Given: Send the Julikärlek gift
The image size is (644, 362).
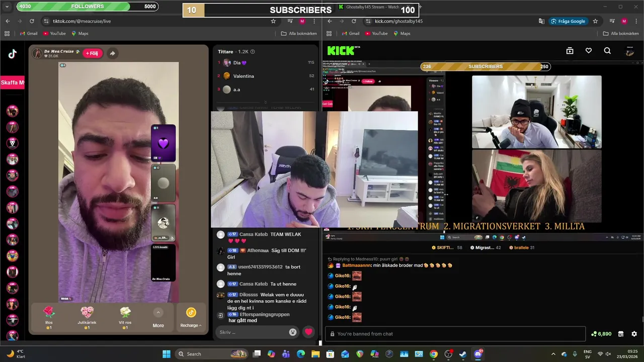Looking at the screenshot, I should [x=87, y=317].
